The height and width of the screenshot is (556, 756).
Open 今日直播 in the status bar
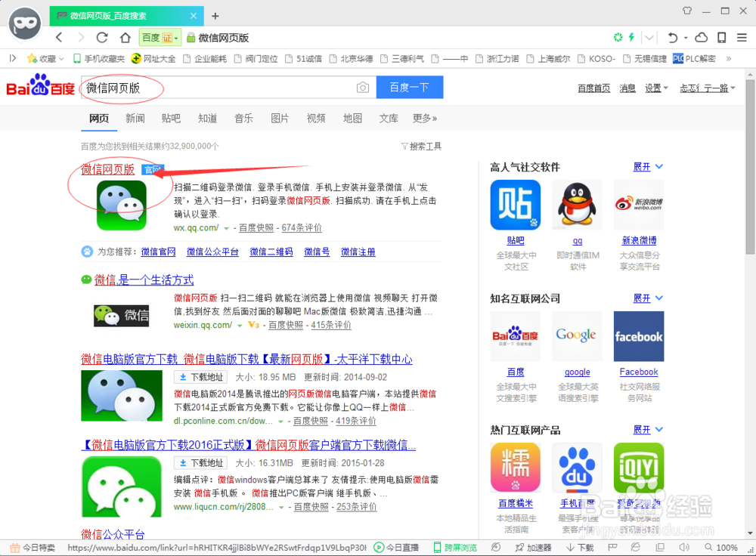(x=396, y=548)
